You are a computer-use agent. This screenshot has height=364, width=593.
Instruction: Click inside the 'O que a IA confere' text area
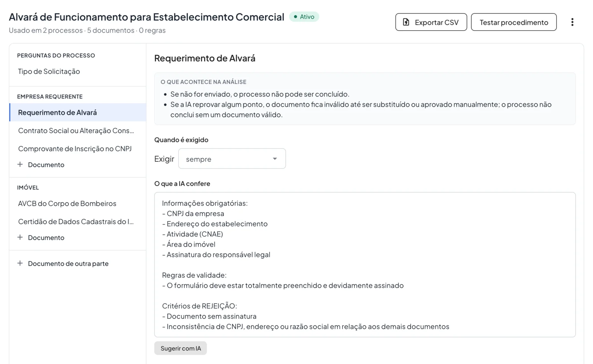[365, 265]
